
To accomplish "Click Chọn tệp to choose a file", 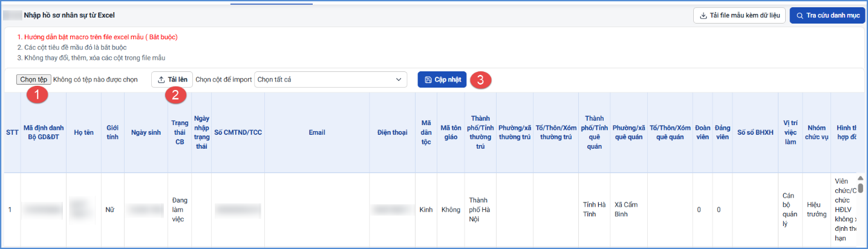I will click(33, 79).
